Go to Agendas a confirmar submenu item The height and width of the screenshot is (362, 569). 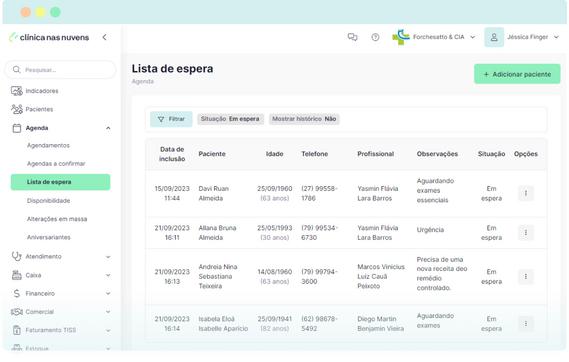56,164
